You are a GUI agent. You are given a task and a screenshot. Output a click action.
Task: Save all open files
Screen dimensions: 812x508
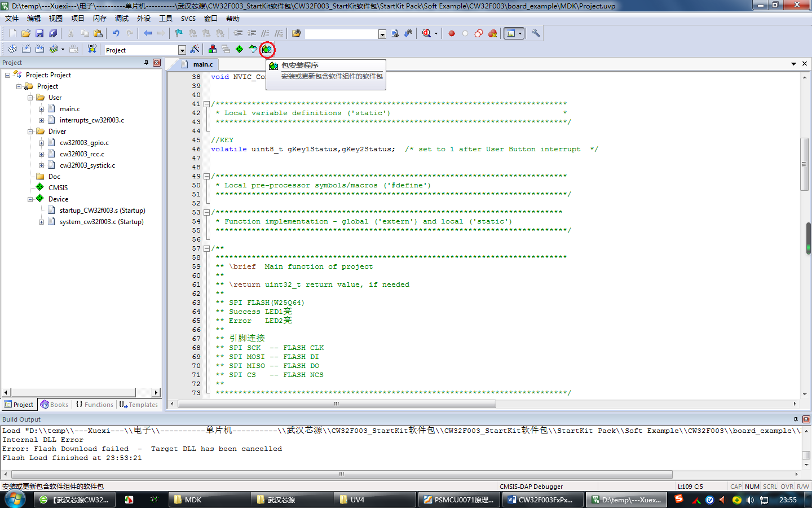53,33
